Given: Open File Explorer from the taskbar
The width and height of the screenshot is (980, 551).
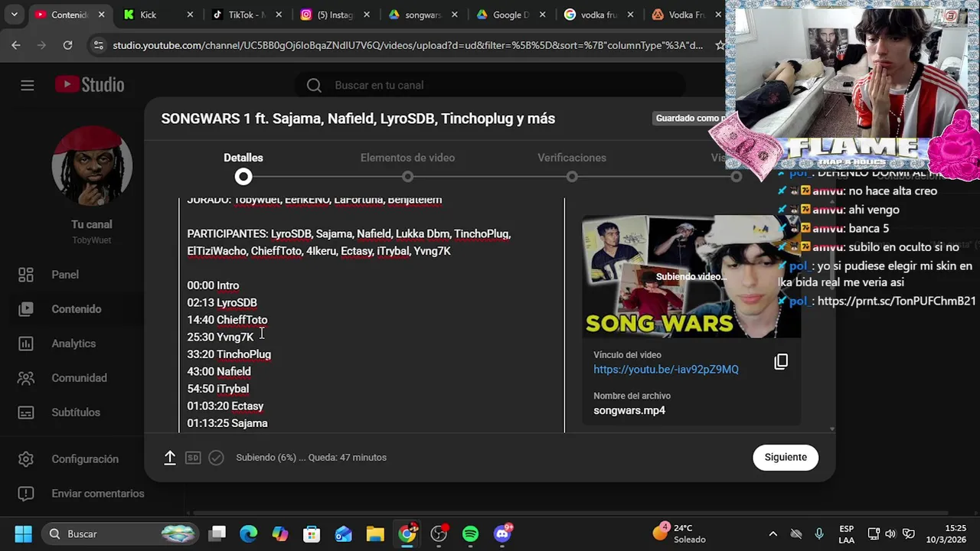Looking at the screenshot, I should (x=374, y=533).
